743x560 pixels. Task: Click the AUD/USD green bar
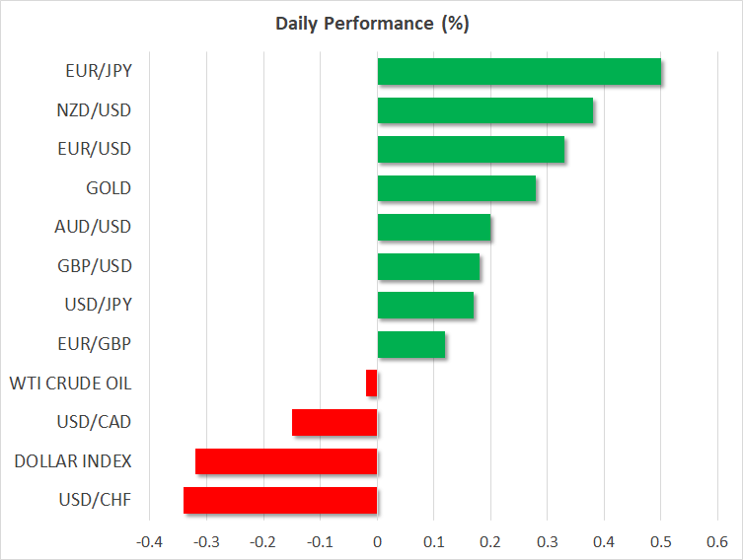pos(434,228)
